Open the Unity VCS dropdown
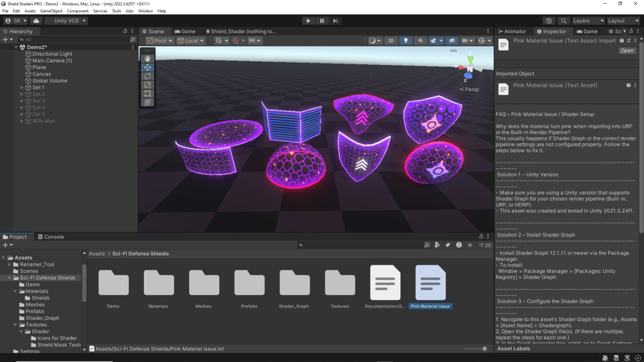Viewport: 644px width, 362px height. [x=65, y=20]
